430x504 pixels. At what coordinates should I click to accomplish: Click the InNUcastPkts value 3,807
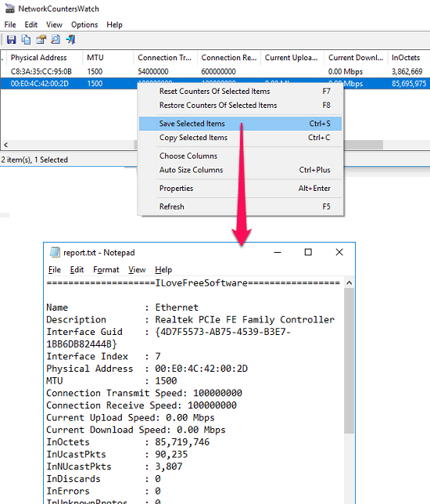click(169, 466)
